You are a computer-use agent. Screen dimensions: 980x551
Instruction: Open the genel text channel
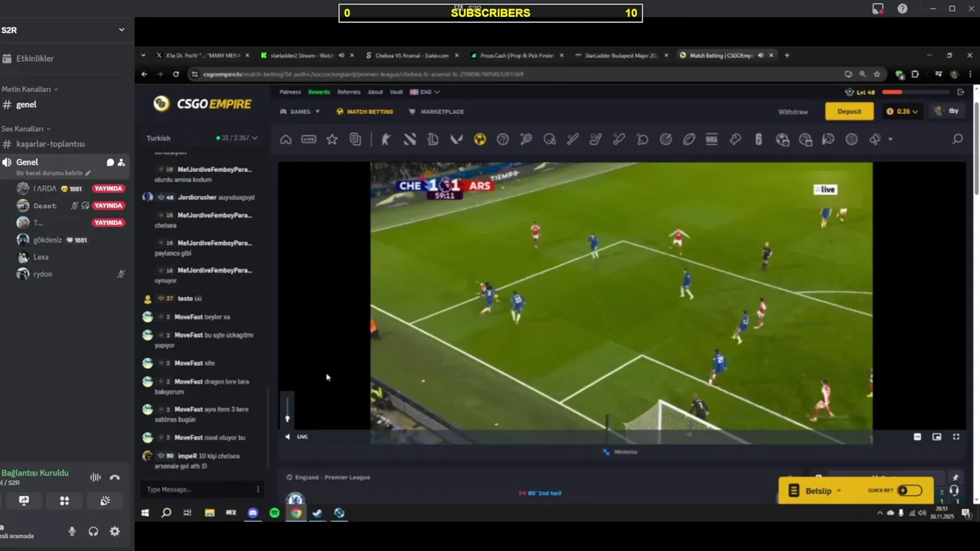26,105
